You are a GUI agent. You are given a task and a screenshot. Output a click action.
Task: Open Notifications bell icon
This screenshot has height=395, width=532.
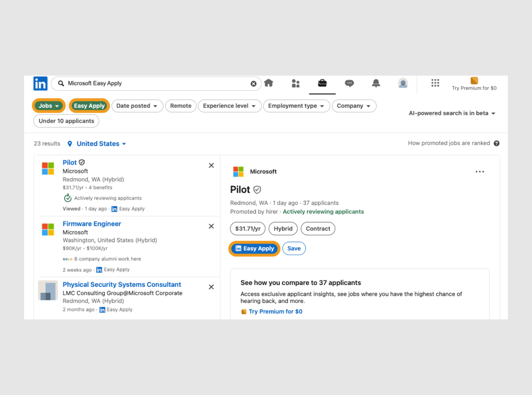[376, 83]
